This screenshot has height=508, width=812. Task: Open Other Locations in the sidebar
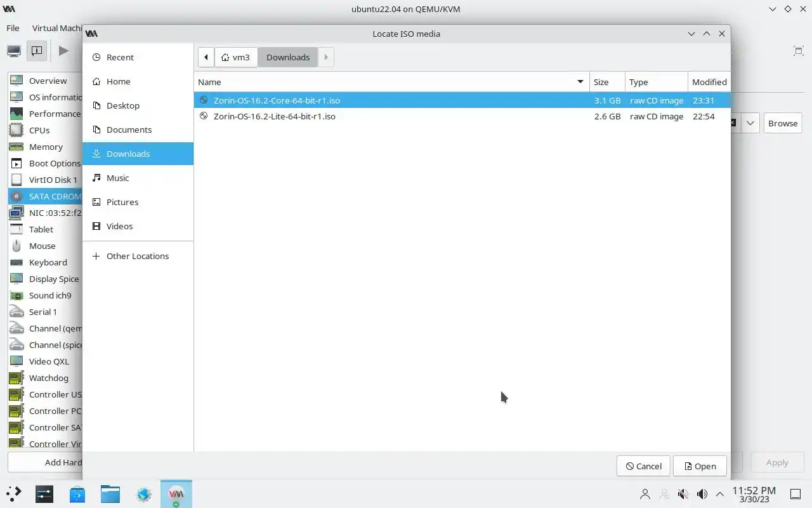(x=138, y=256)
